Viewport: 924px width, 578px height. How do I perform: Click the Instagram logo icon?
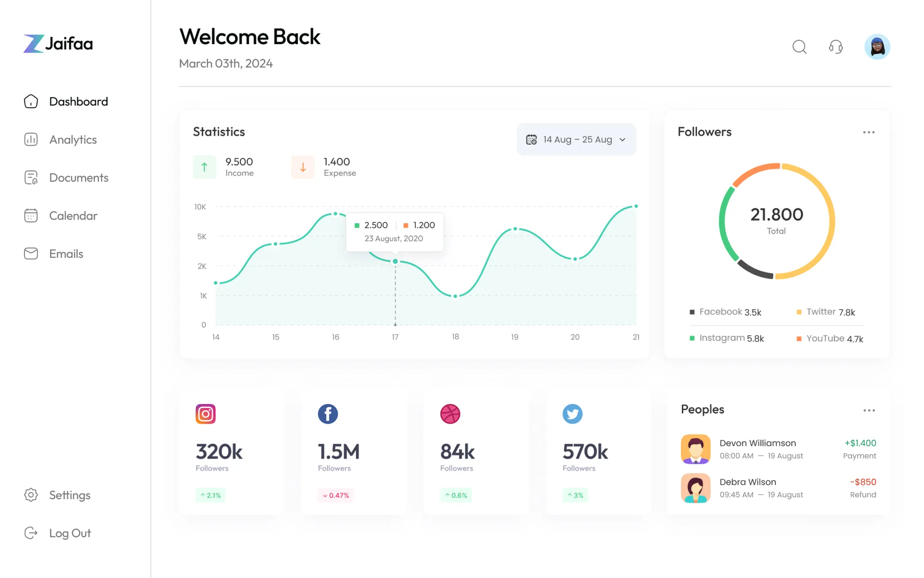point(205,414)
